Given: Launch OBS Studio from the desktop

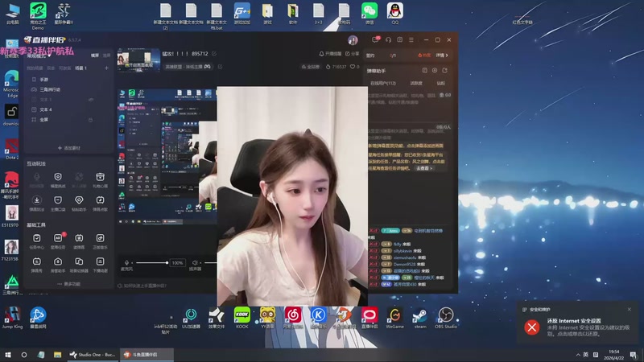Looking at the screenshot, I should pos(446,318).
